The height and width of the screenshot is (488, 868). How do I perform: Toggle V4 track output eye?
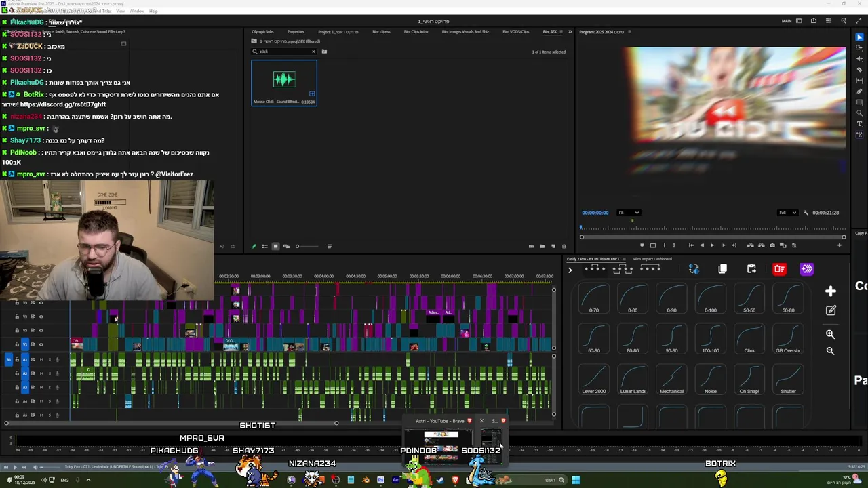41,303
